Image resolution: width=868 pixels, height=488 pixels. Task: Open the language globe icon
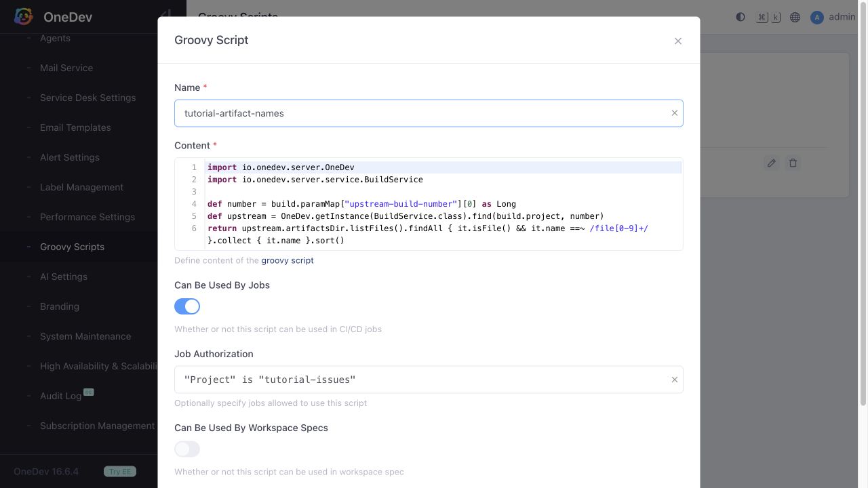tap(795, 17)
